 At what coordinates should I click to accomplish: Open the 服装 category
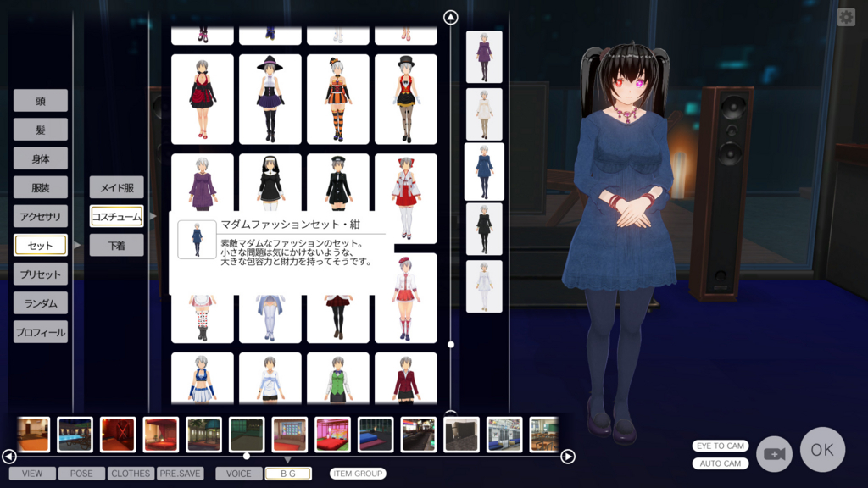coord(41,187)
